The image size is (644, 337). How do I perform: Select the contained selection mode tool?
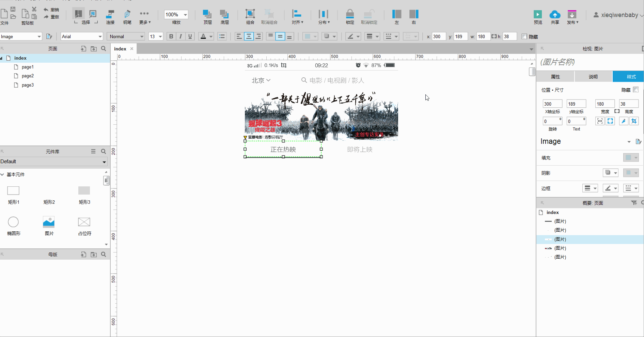[93, 14]
